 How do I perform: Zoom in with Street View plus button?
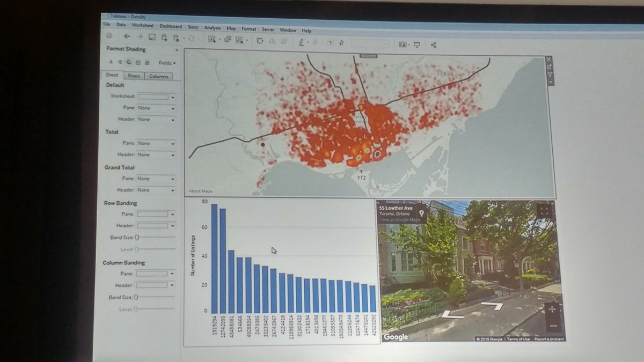pos(552,309)
